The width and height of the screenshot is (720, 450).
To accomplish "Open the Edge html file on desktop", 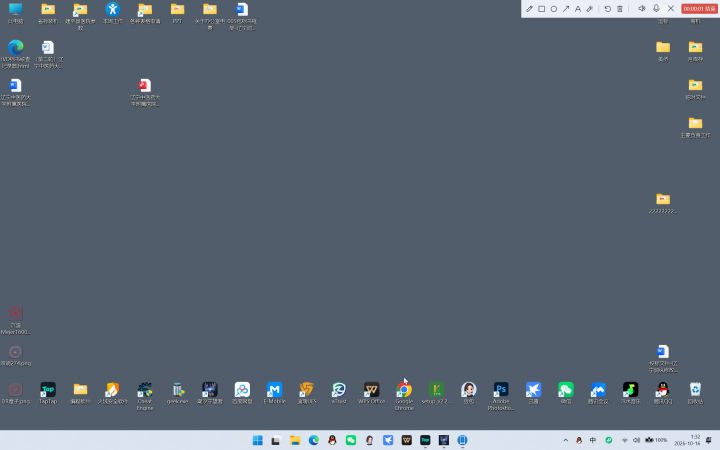I will pos(16,54).
